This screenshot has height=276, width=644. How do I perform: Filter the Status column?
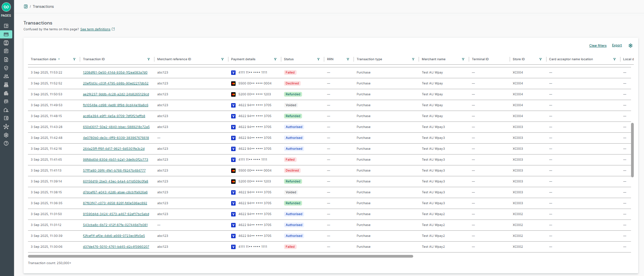click(x=318, y=59)
